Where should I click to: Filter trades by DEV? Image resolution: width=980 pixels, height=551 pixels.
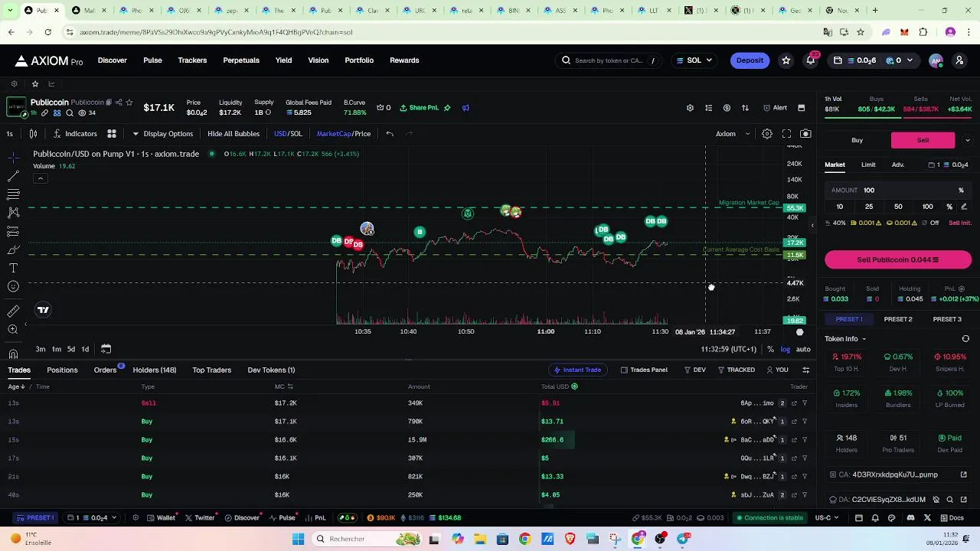click(694, 370)
